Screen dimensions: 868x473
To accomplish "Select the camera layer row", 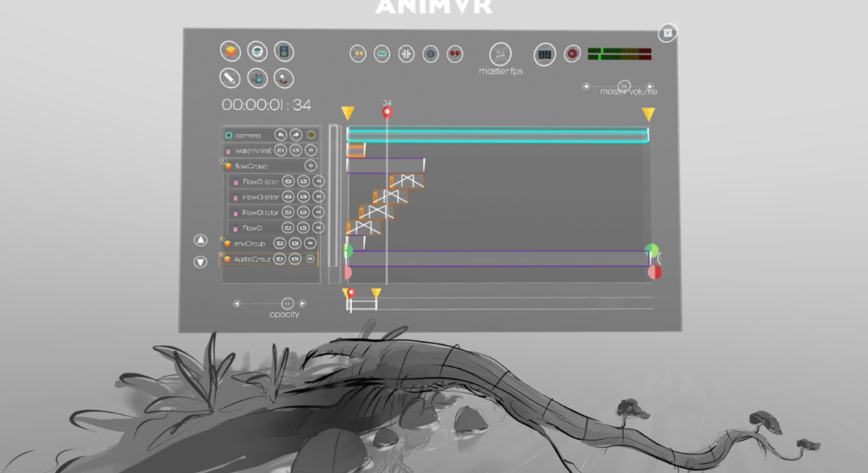I will [271, 135].
